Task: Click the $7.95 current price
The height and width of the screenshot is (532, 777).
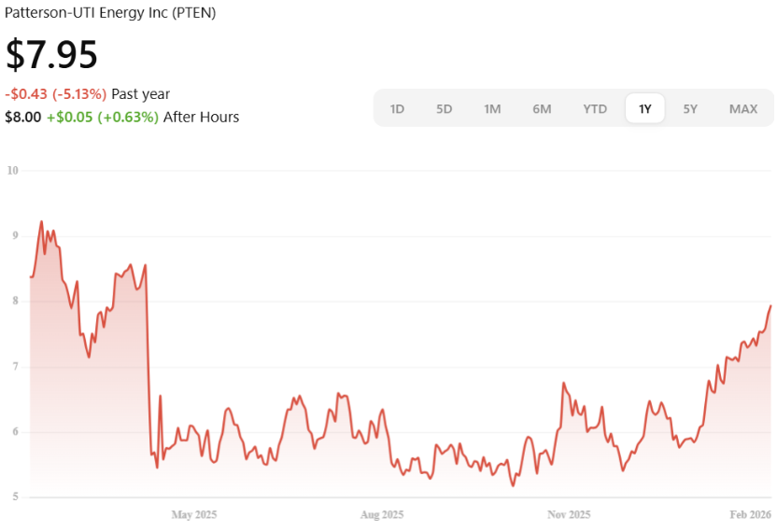Action: [52, 55]
